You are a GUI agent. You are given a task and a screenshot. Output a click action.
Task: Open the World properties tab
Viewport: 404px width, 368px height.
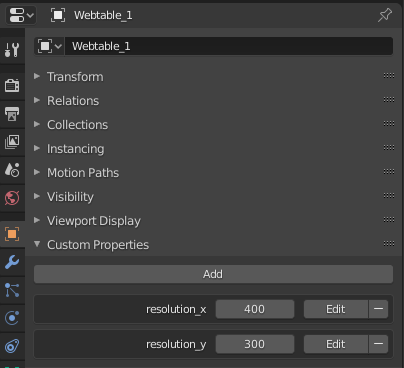click(12, 198)
